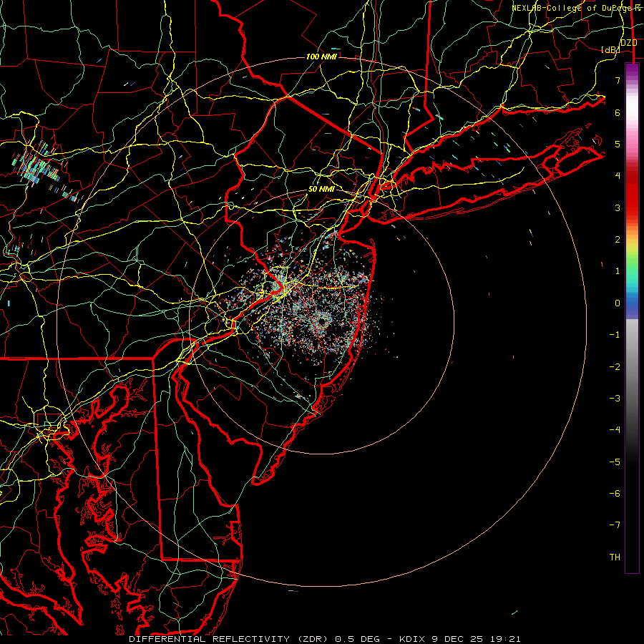Click the -4 value on color scale
Viewport: 644px width, 644px height.
click(x=615, y=429)
